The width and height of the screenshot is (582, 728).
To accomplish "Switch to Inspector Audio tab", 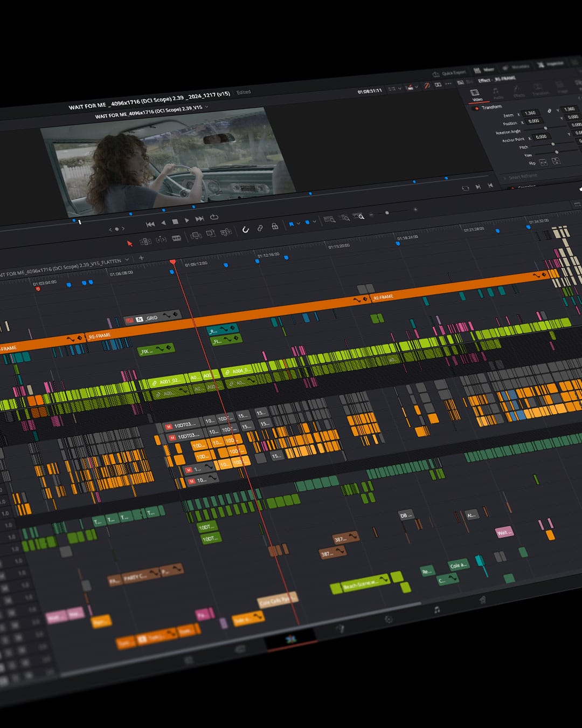I will click(497, 93).
